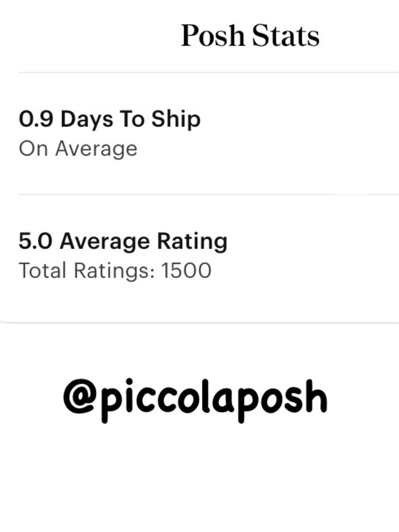Viewport: 399px width, 532px height.
Task: View the Total Ratings: 1500 line
Action: pyautogui.click(x=115, y=271)
